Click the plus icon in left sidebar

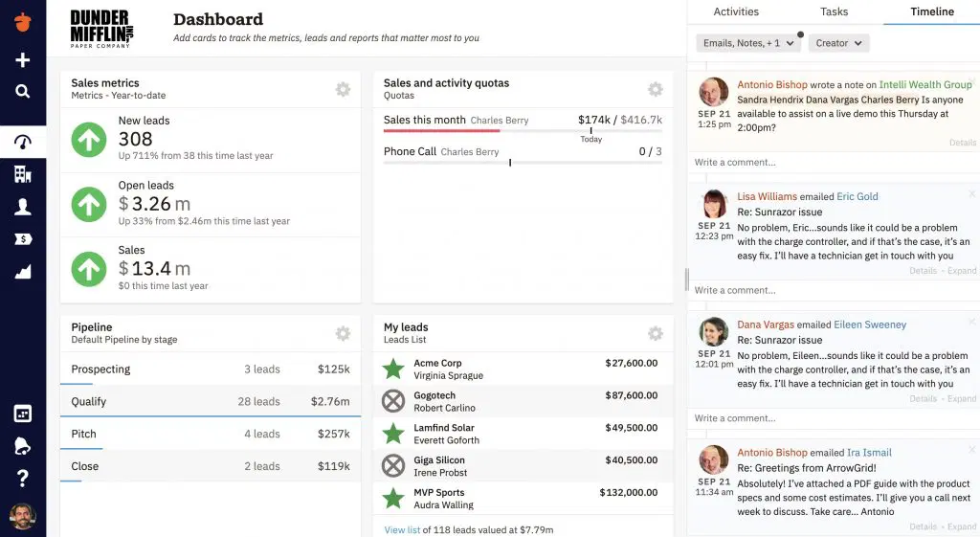click(x=23, y=60)
